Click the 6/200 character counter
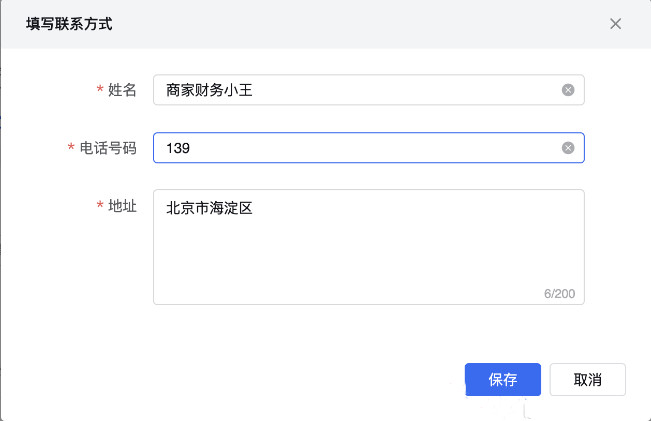Viewport: 651px width, 421px height. tap(560, 294)
